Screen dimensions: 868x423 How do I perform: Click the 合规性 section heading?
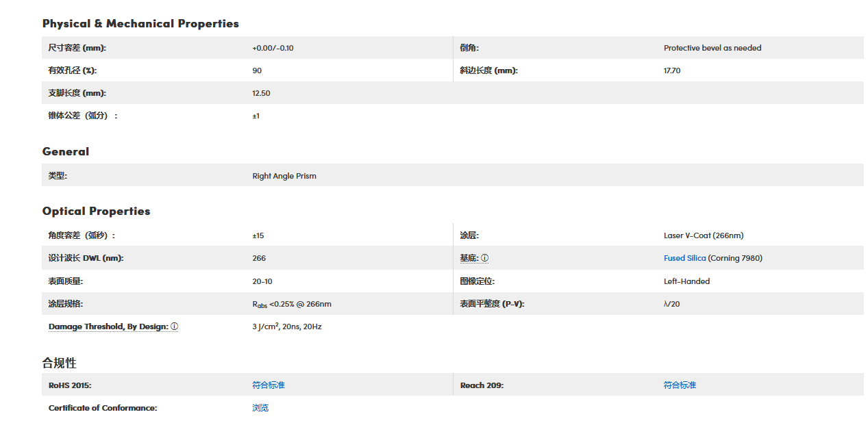click(59, 362)
